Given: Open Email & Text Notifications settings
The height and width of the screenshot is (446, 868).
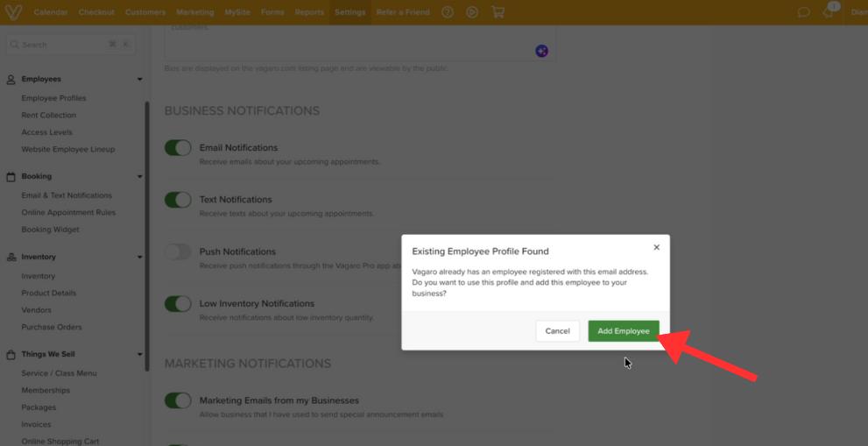Looking at the screenshot, I should (67, 195).
